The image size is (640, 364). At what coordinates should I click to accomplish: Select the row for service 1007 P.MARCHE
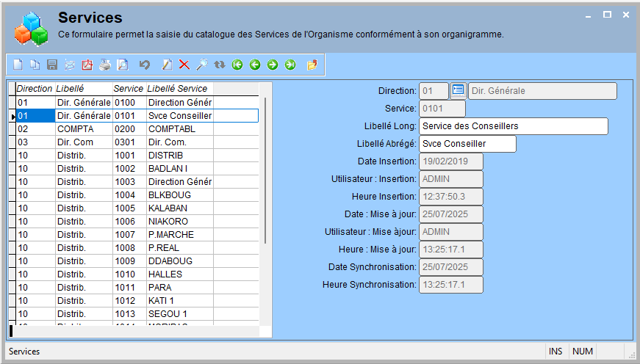(x=137, y=234)
